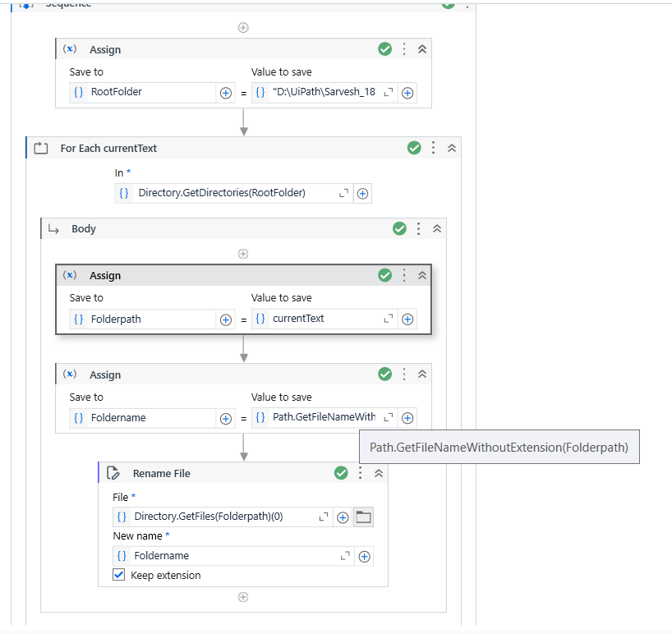
Task: Open options menu for Rename File activity
Action: click(x=359, y=473)
